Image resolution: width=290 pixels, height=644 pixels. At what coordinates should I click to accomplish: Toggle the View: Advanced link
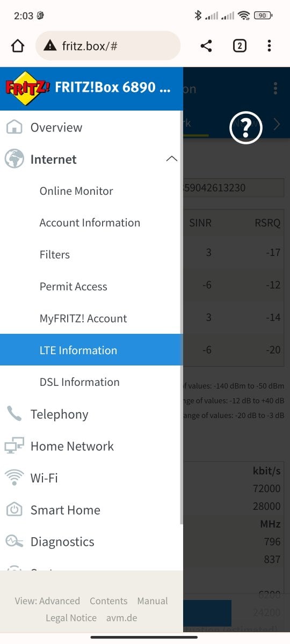(47, 601)
